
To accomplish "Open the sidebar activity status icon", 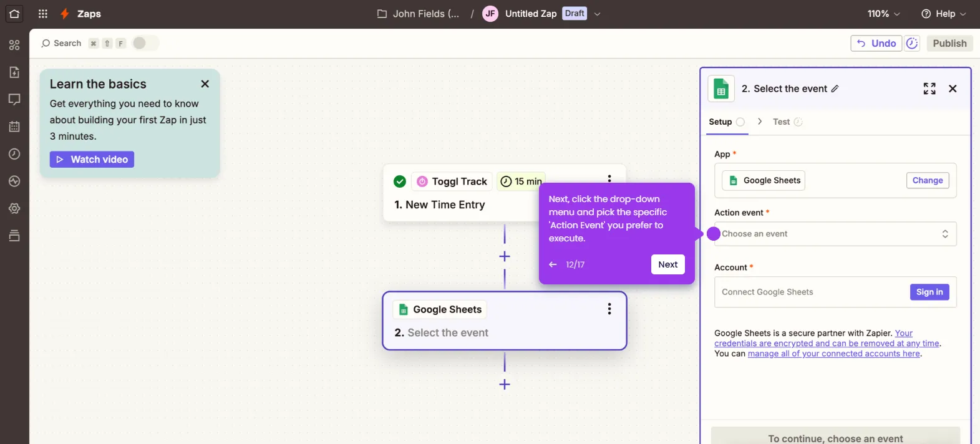I will click(14, 181).
